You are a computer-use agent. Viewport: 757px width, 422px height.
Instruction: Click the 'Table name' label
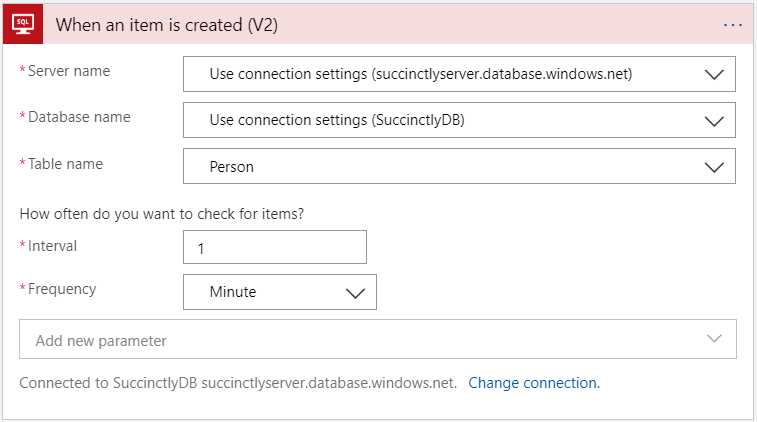(65, 164)
